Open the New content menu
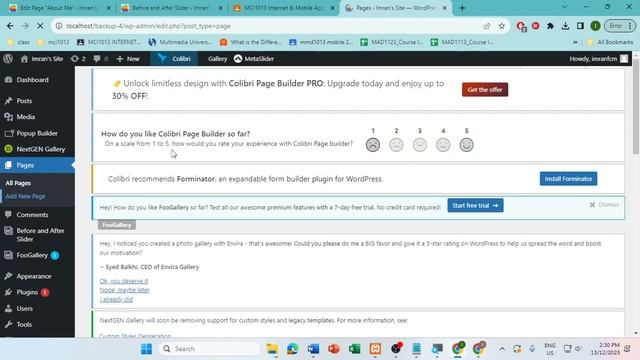This screenshot has height=360, width=640. [x=128, y=59]
